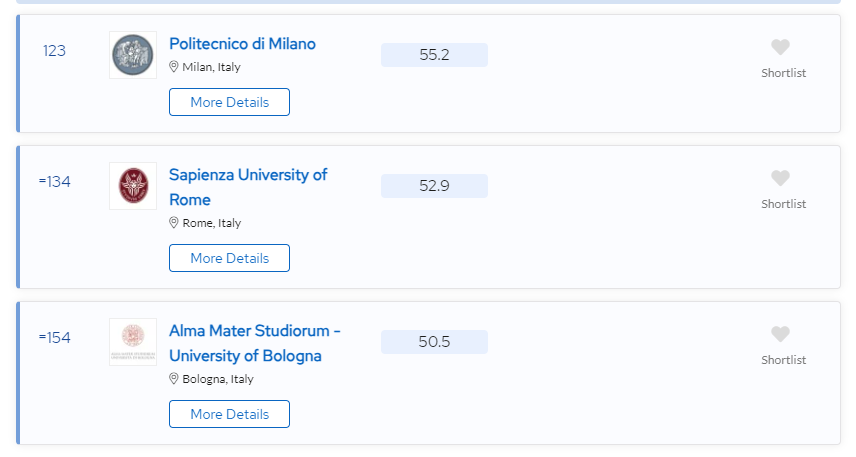This screenshot has height=457, width=856.
Task: Click rank number 123
Action: (54, 51)
